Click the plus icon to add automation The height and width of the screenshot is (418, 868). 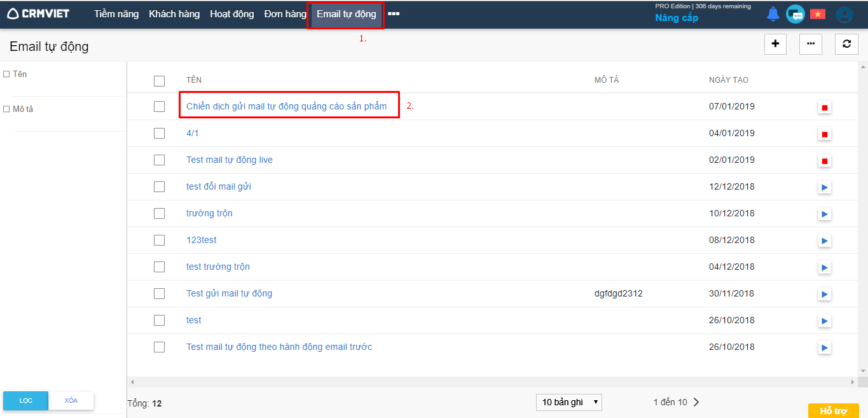pyautogui.click(x=775, y=44)
